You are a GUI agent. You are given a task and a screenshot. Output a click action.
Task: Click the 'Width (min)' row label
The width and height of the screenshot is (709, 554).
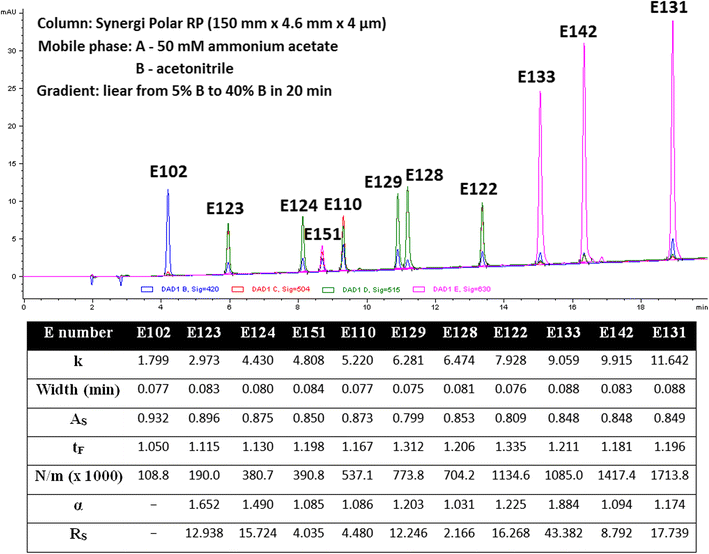(78, 389)
